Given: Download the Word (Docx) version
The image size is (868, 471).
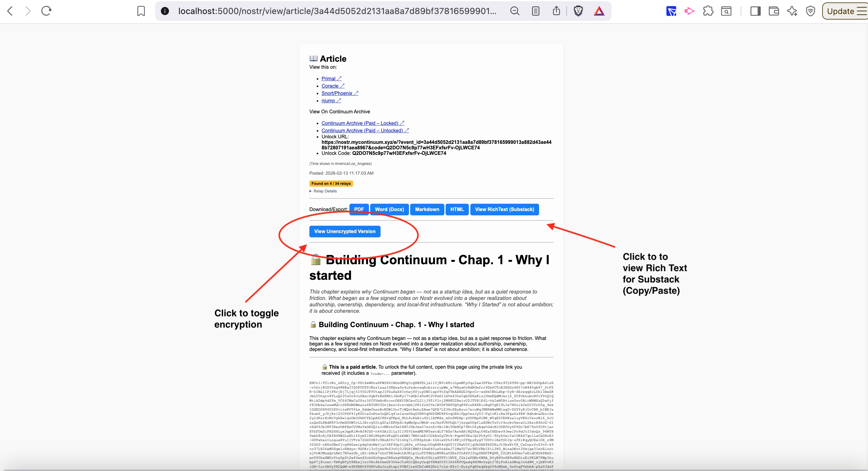Looking at the screenshot, I should click(x=389, y=209).
